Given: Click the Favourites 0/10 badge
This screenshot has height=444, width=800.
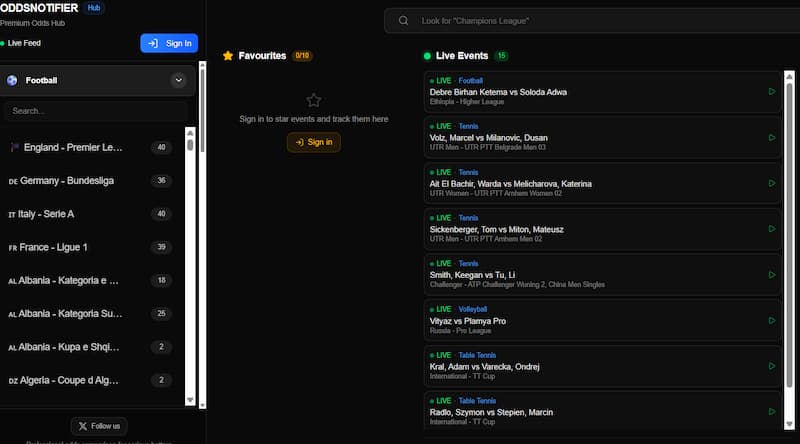Looking at the screenshot, I should coord(302,56).
